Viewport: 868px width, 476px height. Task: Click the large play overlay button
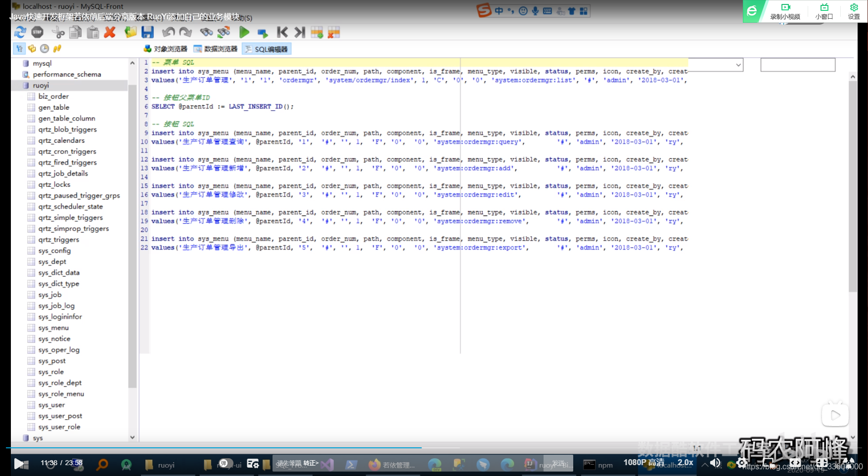tap(835, 415)
